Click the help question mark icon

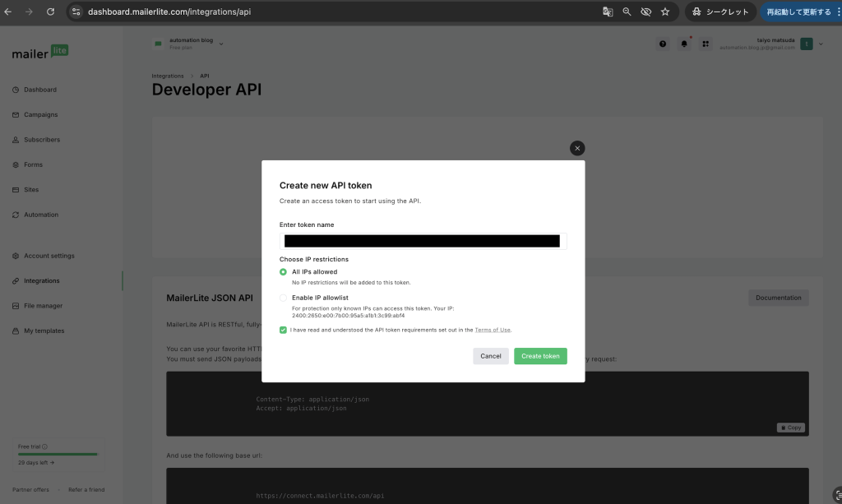(x=663, y=44)
